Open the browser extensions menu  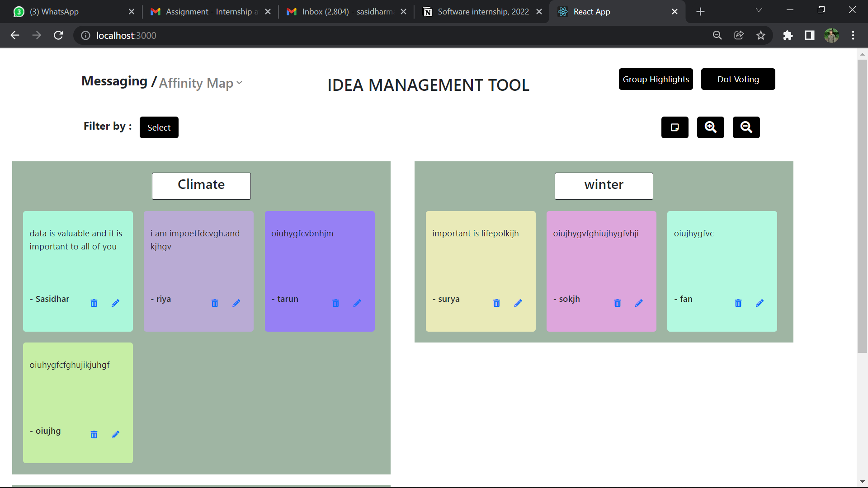click(788, 35)
